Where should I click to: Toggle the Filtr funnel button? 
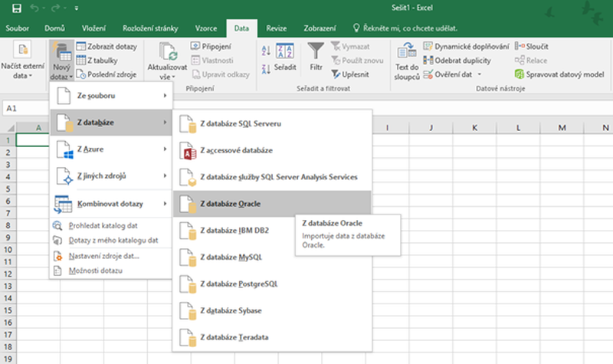point(316,57)
